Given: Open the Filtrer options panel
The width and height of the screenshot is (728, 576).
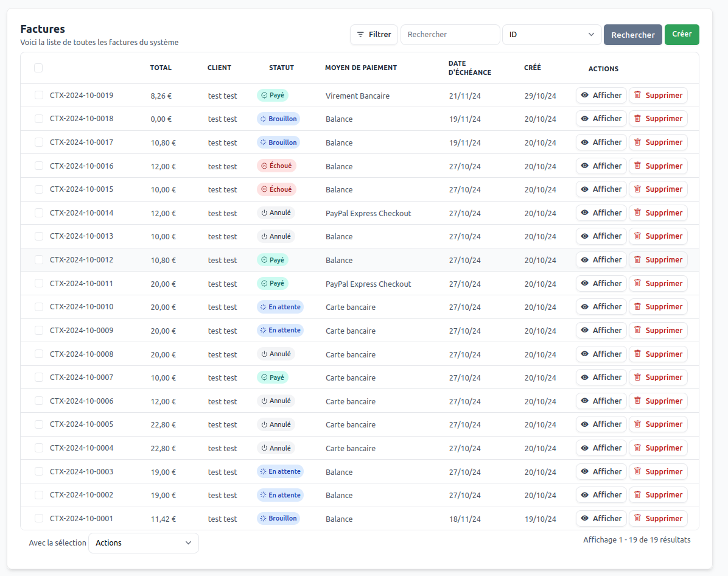Looking at the screenshot, I should point(374,35).
